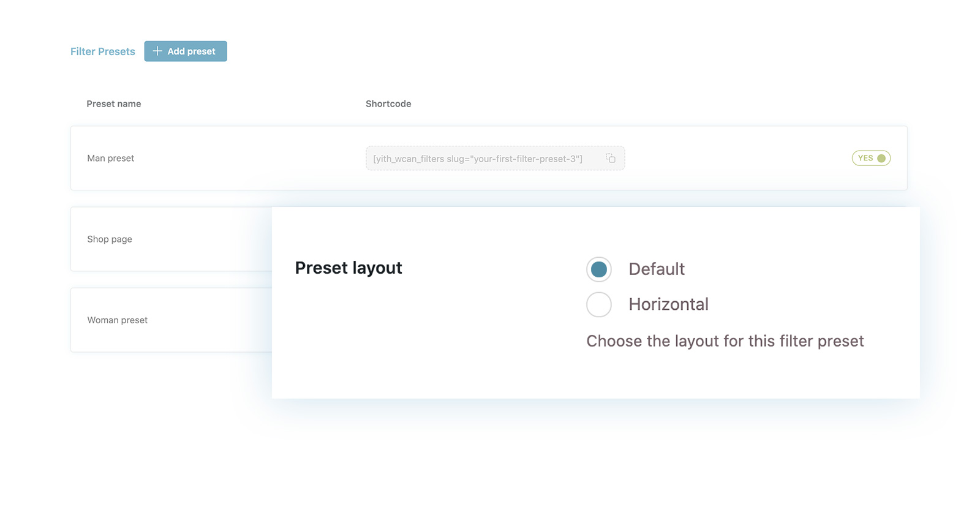Click the word Add on the preset button
This screenshot has height=507, width=980.
(x=176, y=51)
